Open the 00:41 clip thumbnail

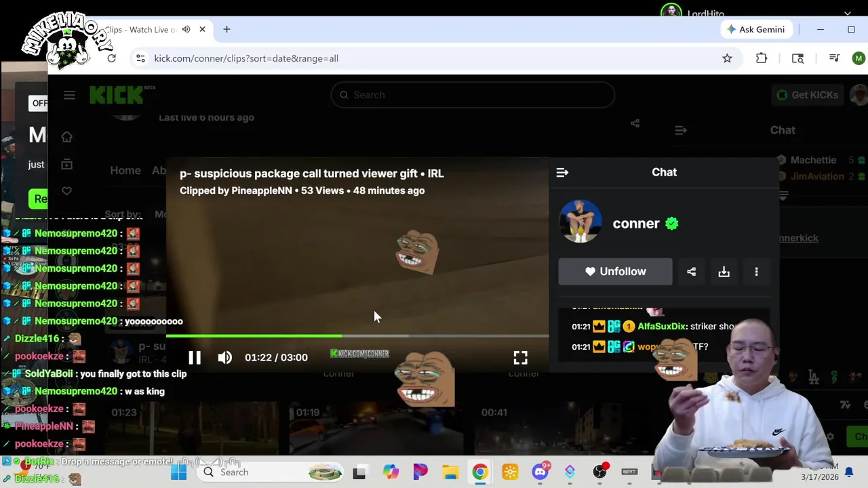(563, 427)
